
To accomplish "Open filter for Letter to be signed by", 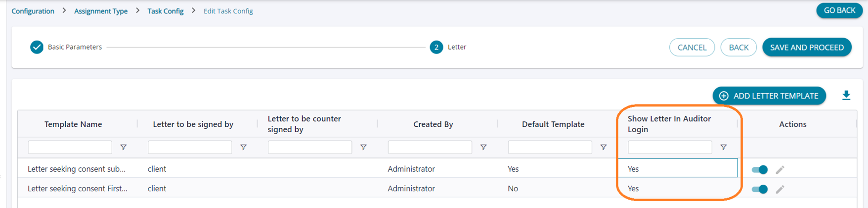I will pyautogui.click(x=243, y=147).
